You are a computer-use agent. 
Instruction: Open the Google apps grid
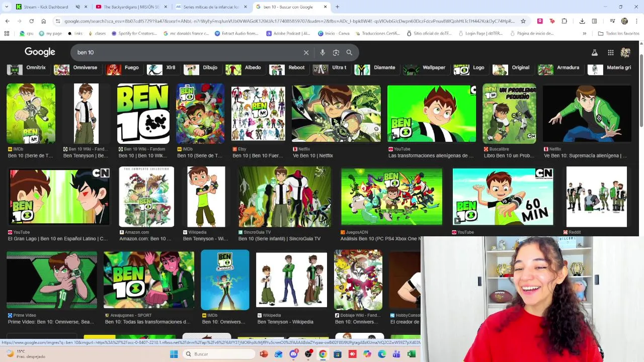click(610, 52)
